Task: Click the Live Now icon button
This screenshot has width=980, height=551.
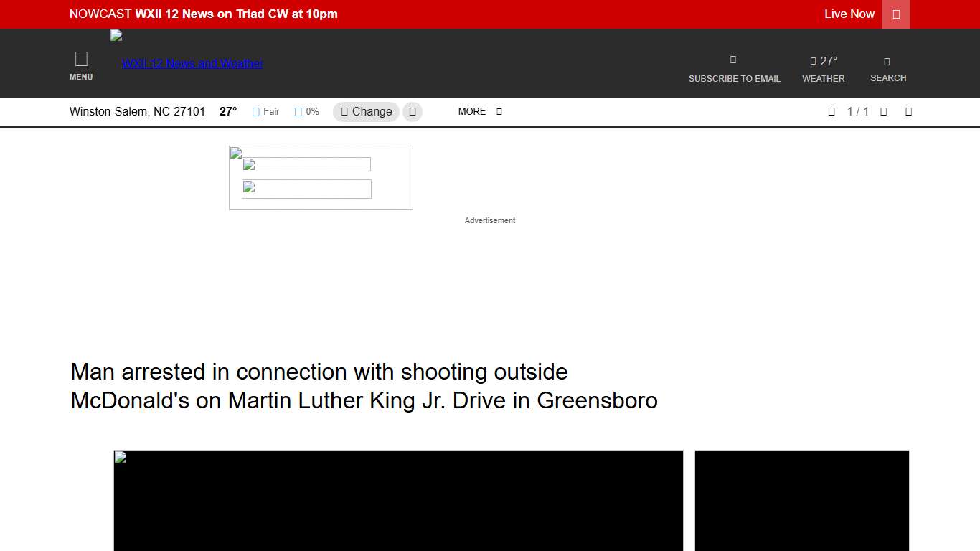Action: click(x=895, y=14)
